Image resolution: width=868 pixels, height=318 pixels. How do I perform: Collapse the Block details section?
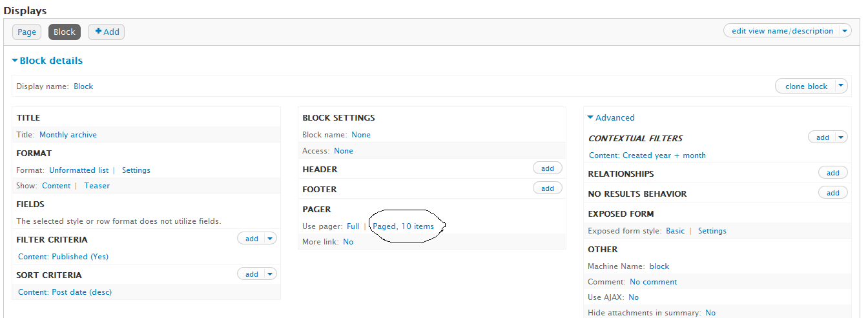[47, 61]
